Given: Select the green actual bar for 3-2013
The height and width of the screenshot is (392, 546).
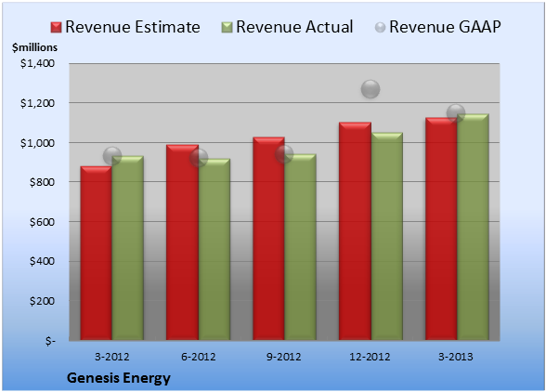Looking at the screenshot, I should 473,227.
